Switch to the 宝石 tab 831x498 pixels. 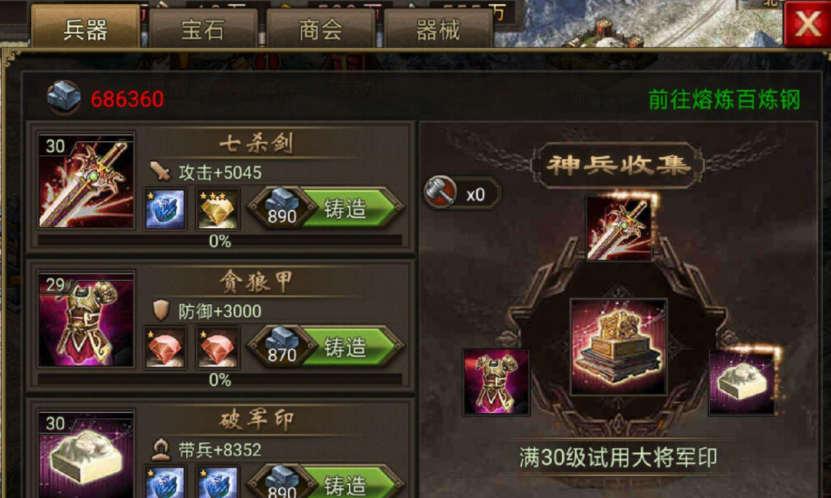coord(203,30)
